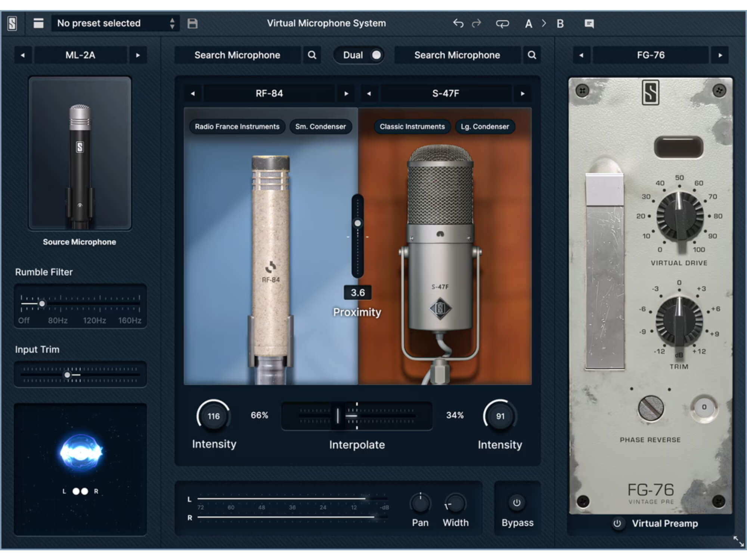
Task: Save the current preset
Action: pos(193,23)
